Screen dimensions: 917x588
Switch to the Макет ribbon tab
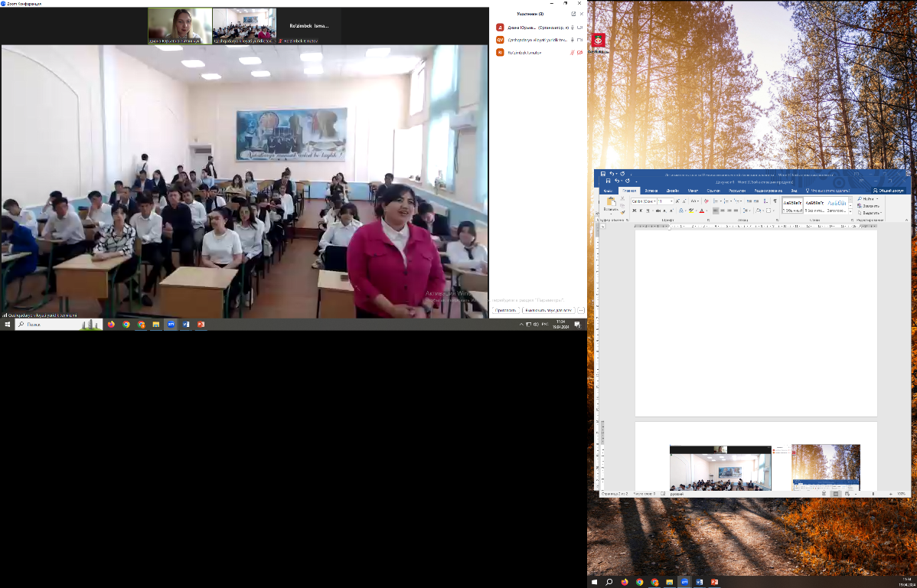click(x=693, y=191)
